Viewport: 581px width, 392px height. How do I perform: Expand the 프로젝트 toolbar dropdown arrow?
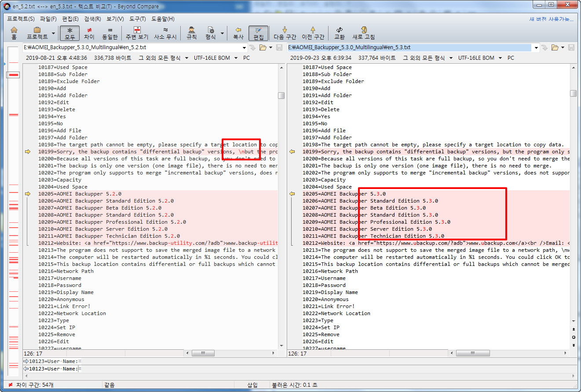[53, 33]
